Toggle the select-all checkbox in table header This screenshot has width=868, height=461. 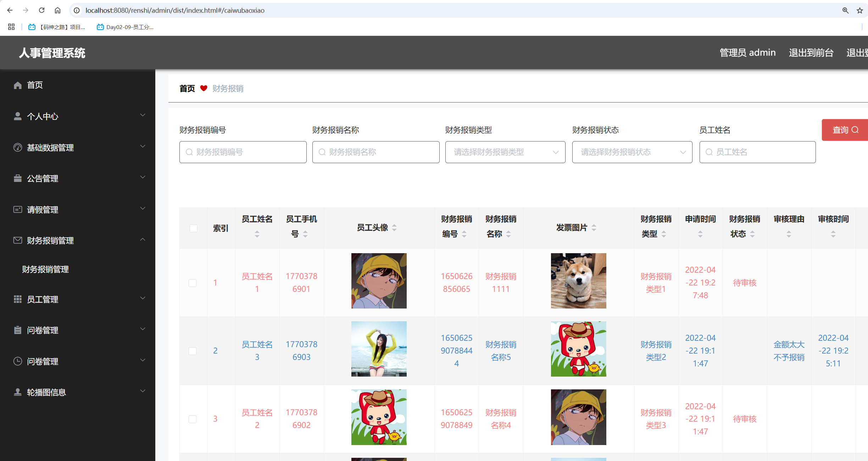(x=194, y=228)
